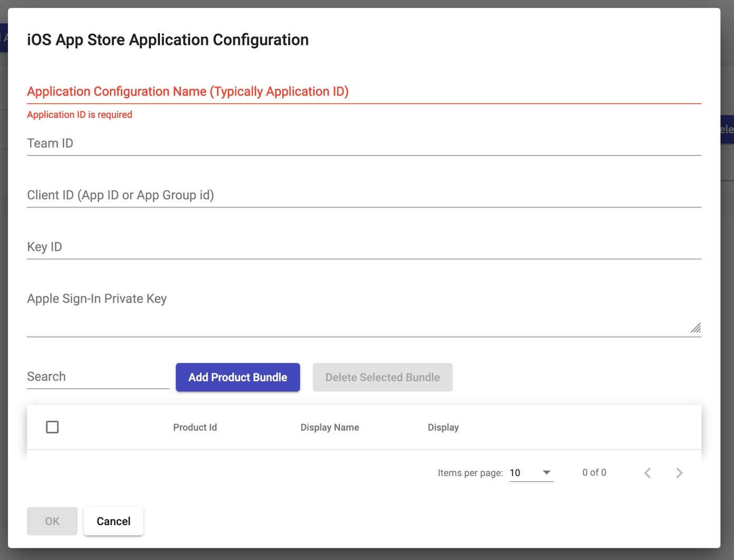Click the Delete Selected Bundle button

point(382,378)
